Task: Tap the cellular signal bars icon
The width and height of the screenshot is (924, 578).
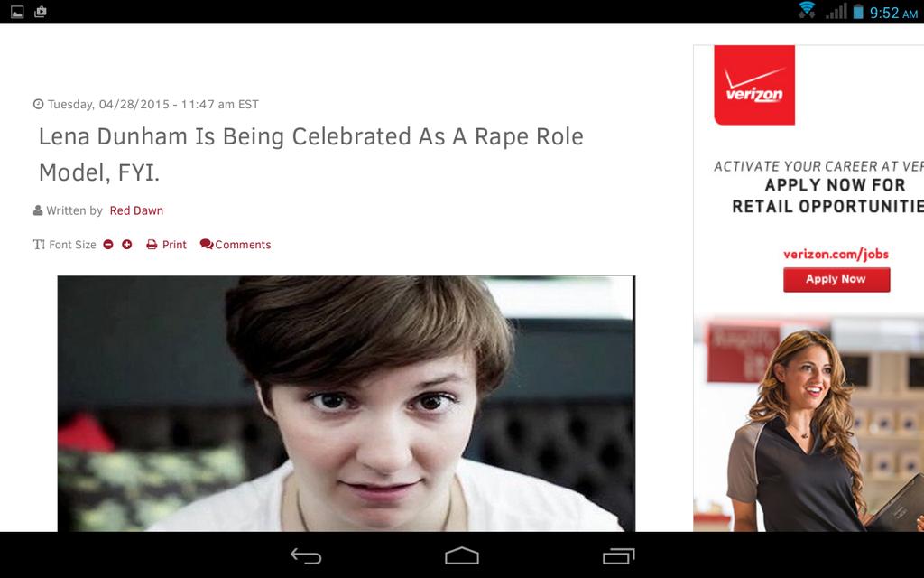Action: pyautogui.click(x=836, y=11)
